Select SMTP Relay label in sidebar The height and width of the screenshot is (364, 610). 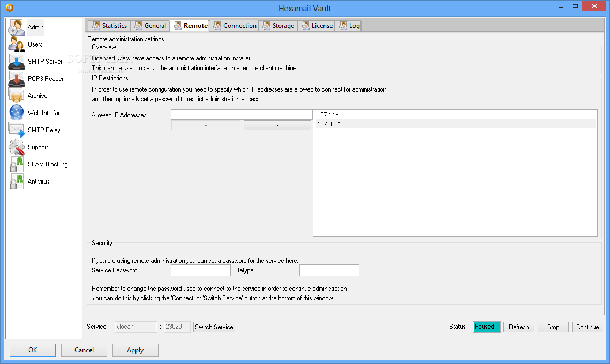click(44, 130)
